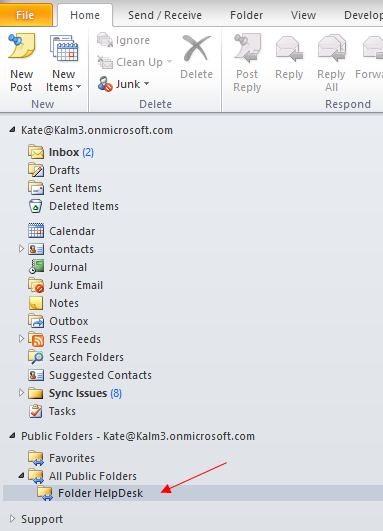Collapse the All Public Folders node
This screenshot has width=383, height=531.
21,475
